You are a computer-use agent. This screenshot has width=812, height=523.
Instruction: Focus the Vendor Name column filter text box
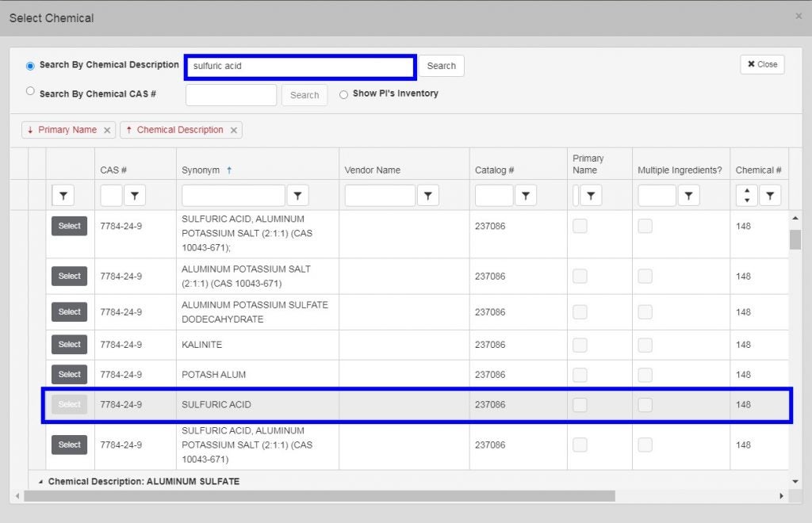[x=380, y=196]
